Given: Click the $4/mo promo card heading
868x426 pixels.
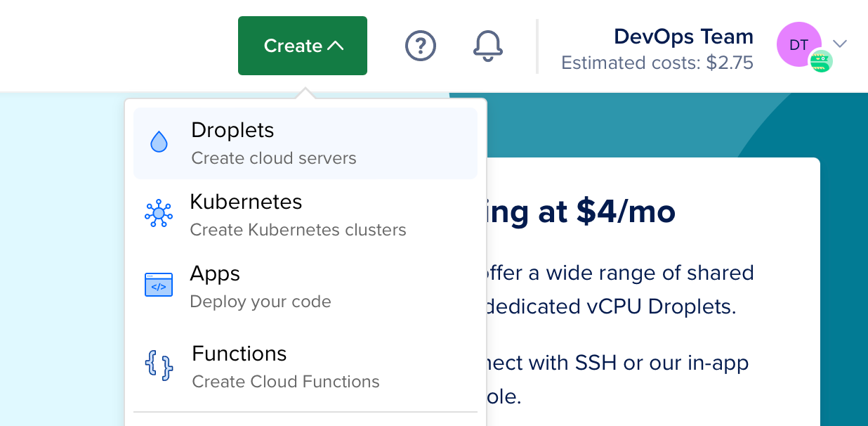Looking at the screenshot, I should tap(581, 212).
